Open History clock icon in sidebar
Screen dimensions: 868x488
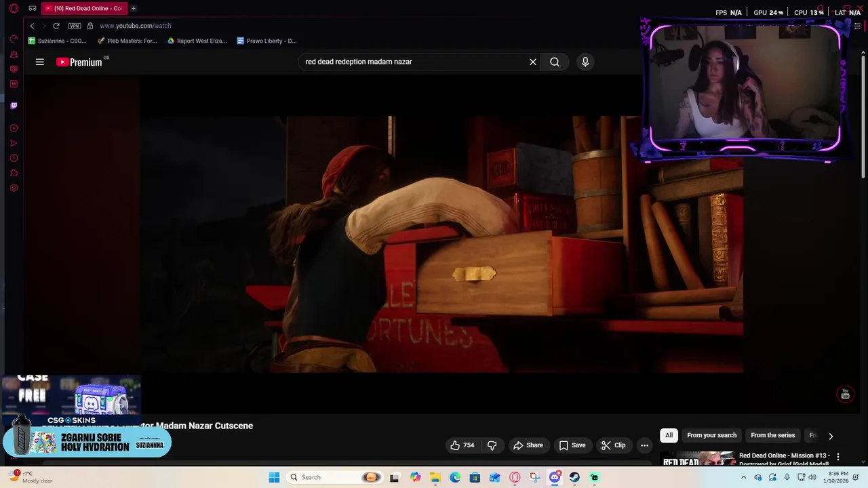tap(14, 158)
